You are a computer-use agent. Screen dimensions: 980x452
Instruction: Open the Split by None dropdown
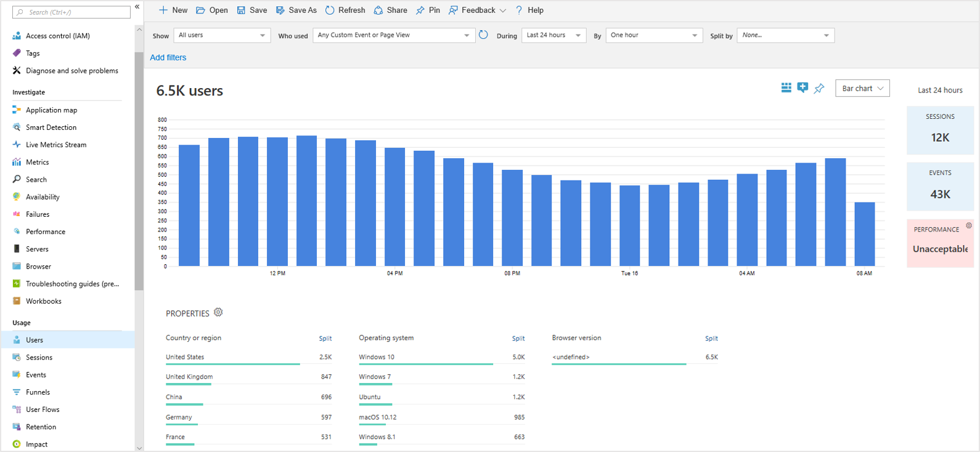point(786,35)
